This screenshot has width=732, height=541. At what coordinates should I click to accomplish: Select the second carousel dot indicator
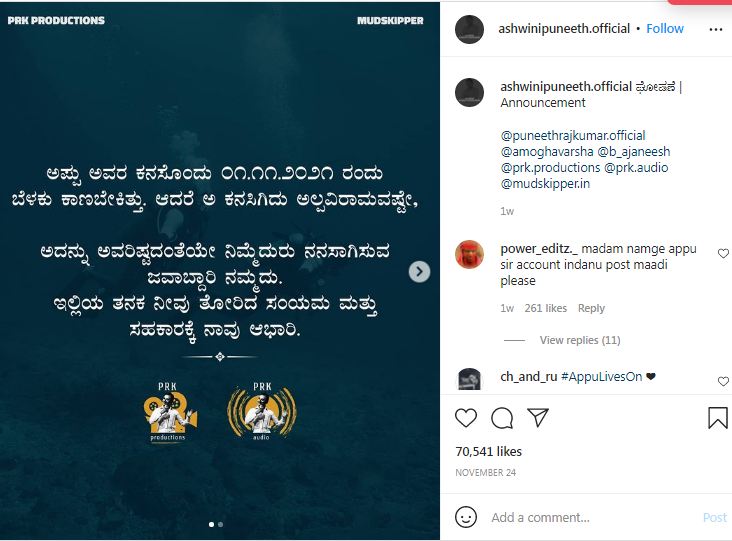coord(220,524)
